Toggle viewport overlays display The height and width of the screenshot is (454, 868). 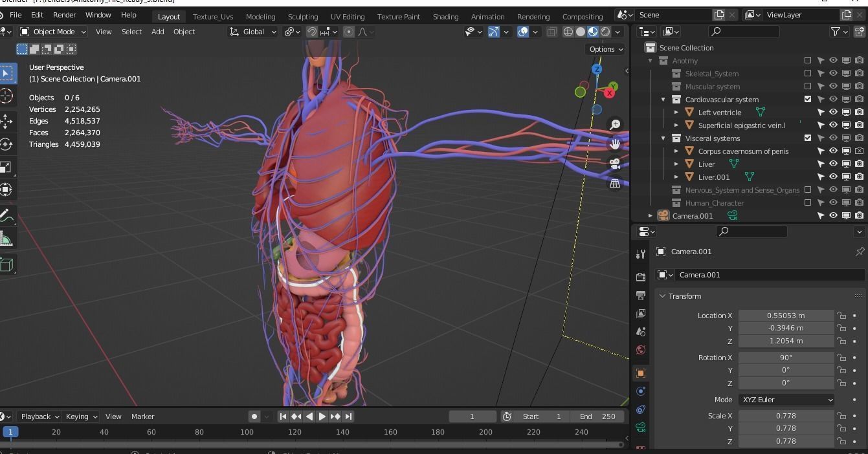[x=523, y=32]
